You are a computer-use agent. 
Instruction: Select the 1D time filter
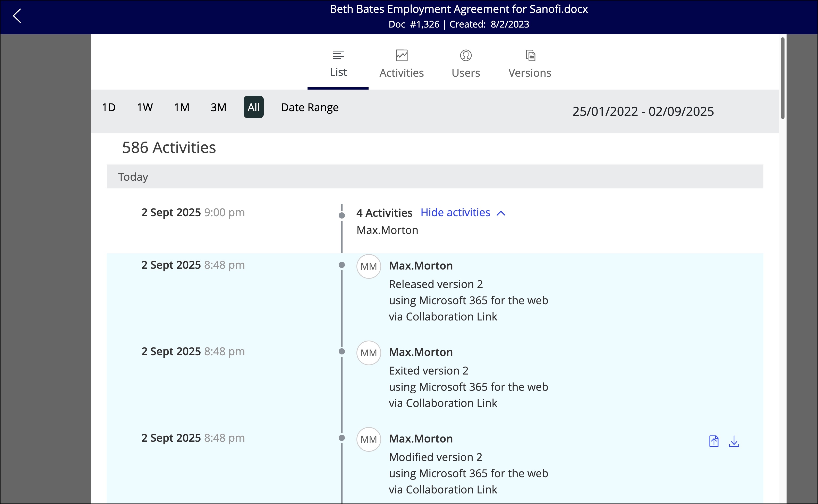tap(108, 107)
